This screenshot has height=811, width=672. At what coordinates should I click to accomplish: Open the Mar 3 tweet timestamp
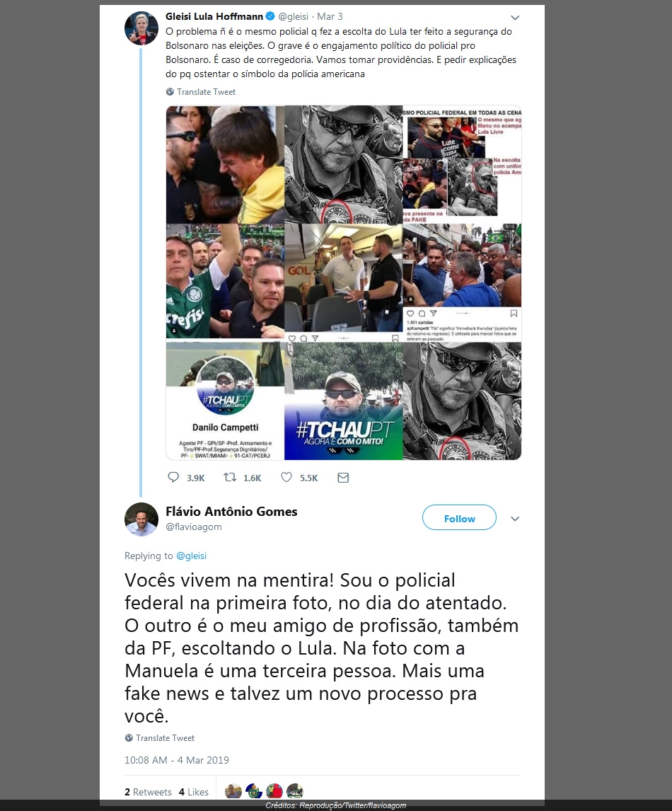click(330, 16)
